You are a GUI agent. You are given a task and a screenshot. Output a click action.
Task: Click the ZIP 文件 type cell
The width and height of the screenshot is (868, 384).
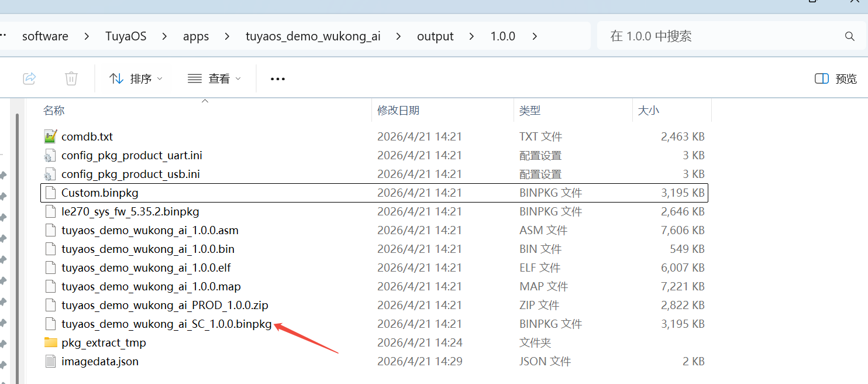pyautogui.click(x=539, y=305)
